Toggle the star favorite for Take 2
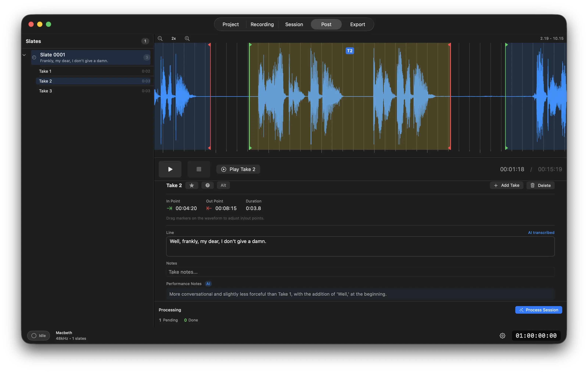The image size is (588, 372). [x=192, y=185]
